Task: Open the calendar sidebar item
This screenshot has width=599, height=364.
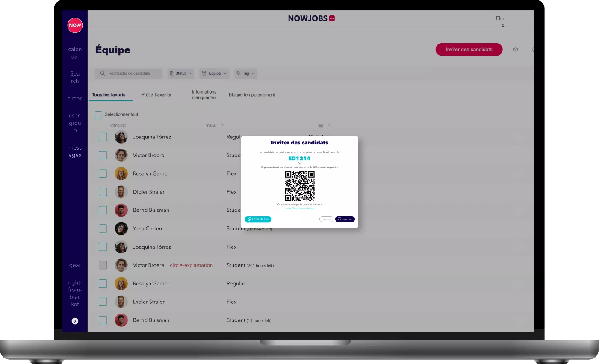Action: point(75,53)
